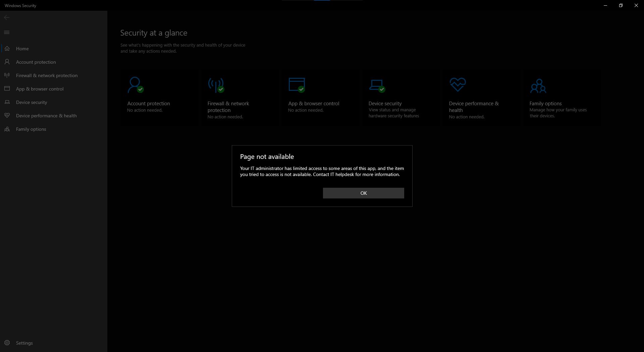Image resolution: width=644 pixels, height=352 pixels.
Task: Click 'Security at a glance' heading
Action: (154, 33)
